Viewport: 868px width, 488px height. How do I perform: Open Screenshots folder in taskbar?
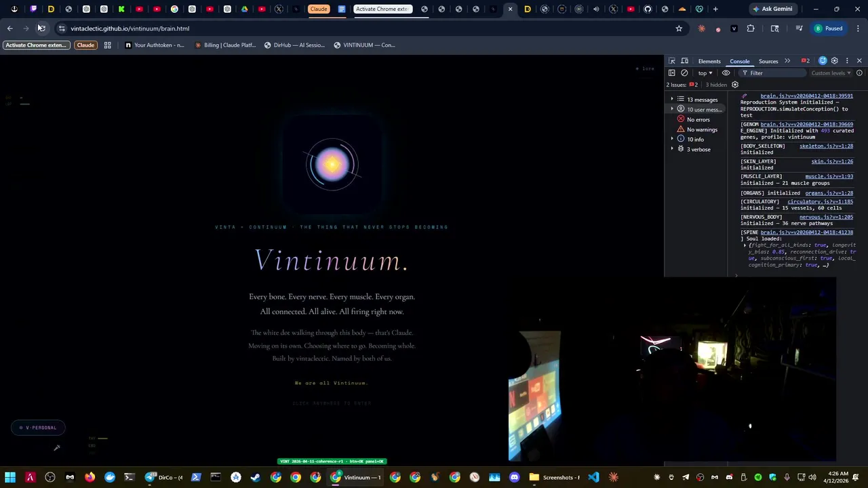[555, 477]
